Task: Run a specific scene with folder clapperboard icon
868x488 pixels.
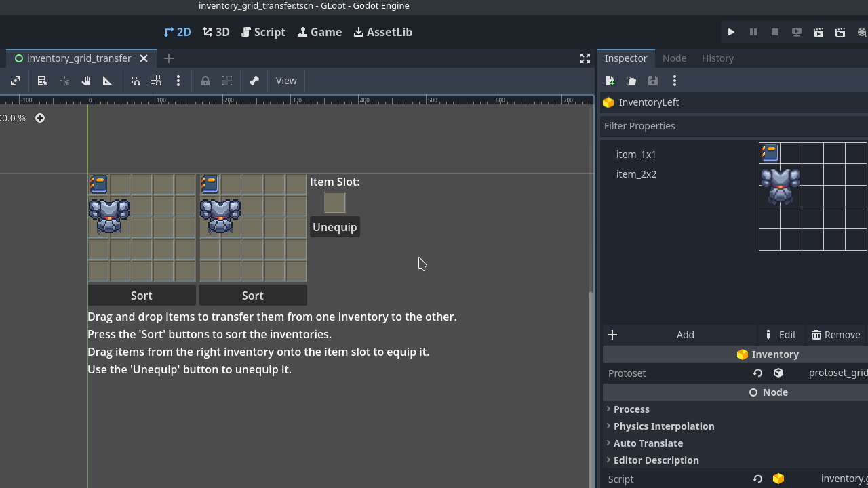Action: tap(840, 32)
